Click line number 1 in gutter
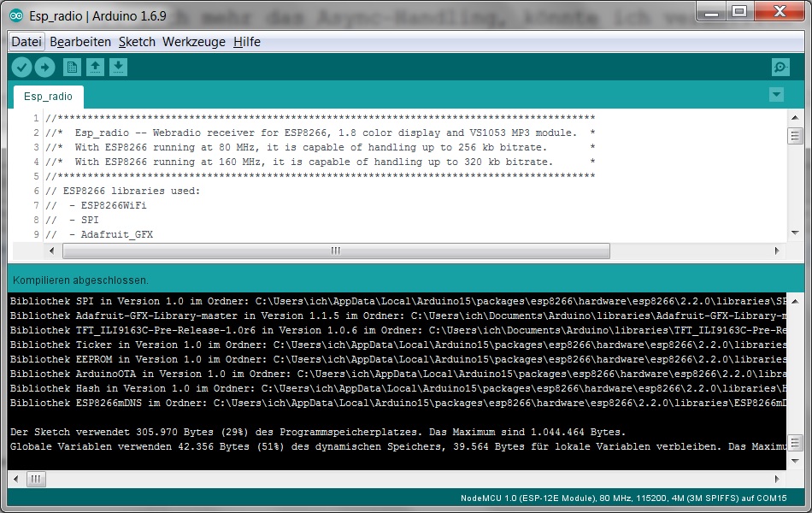 (36, 119)
